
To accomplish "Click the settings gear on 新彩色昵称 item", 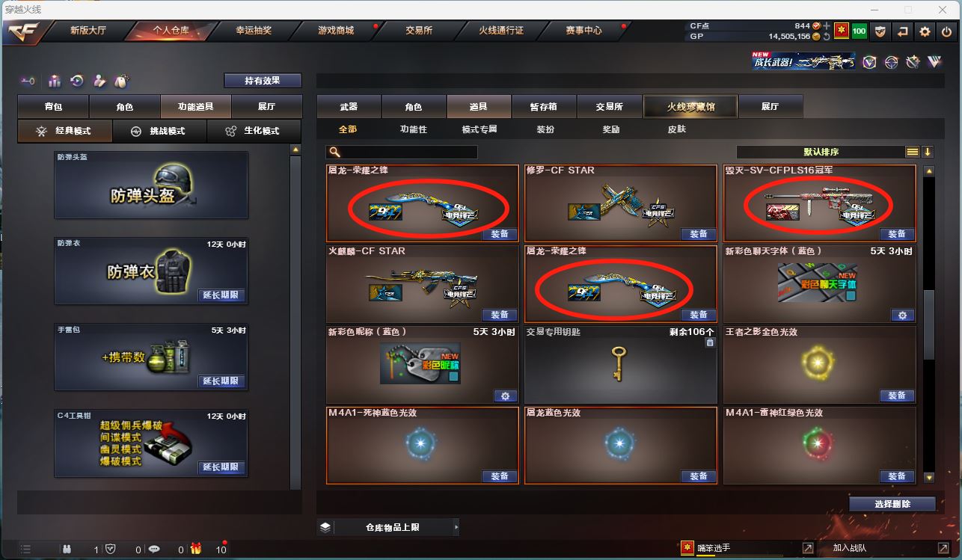I will tap(505, 396).
